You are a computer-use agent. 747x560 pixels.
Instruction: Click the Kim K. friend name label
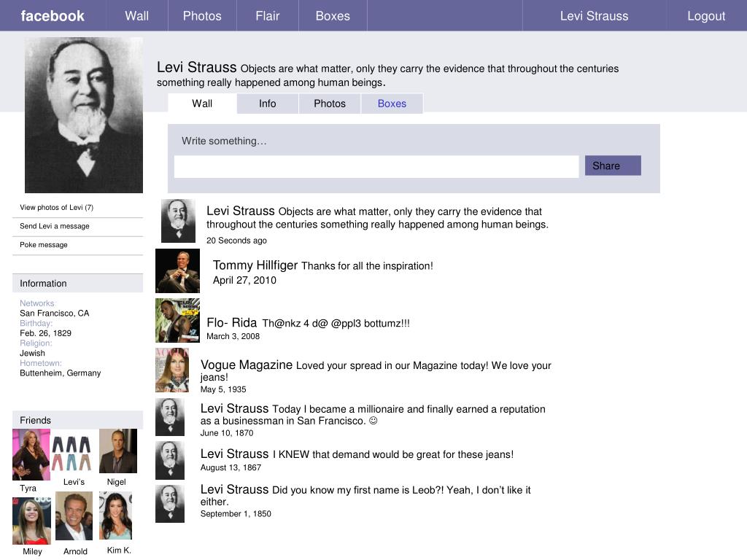(119, 550)
